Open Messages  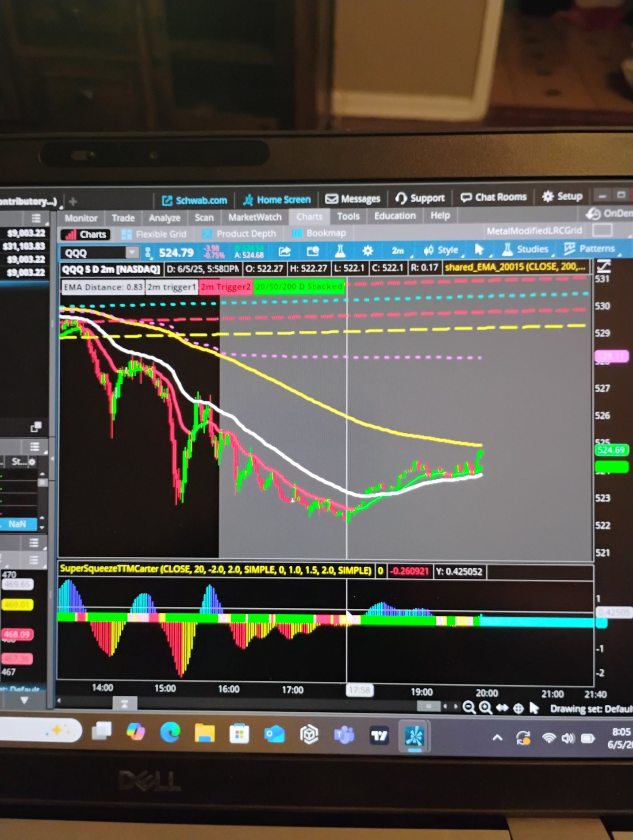(x=353, y=199)
